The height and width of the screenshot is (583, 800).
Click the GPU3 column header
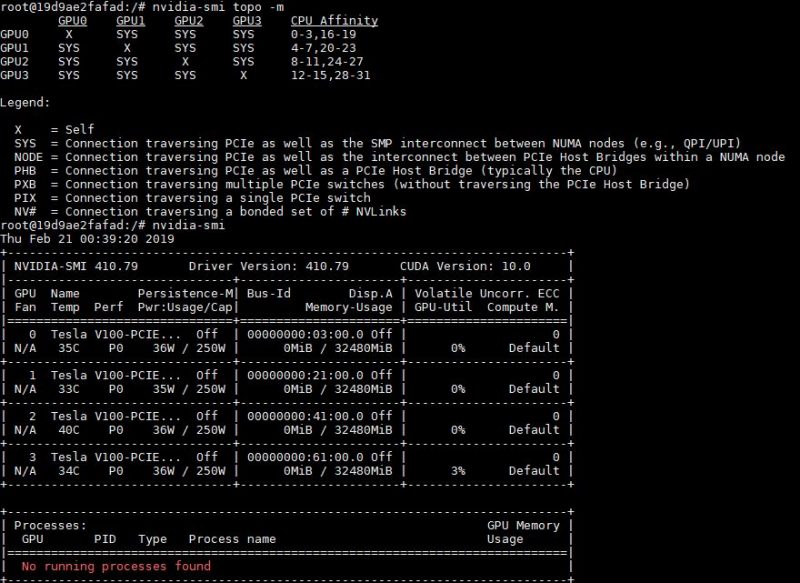pyautogui.click(x=247, y=21)
